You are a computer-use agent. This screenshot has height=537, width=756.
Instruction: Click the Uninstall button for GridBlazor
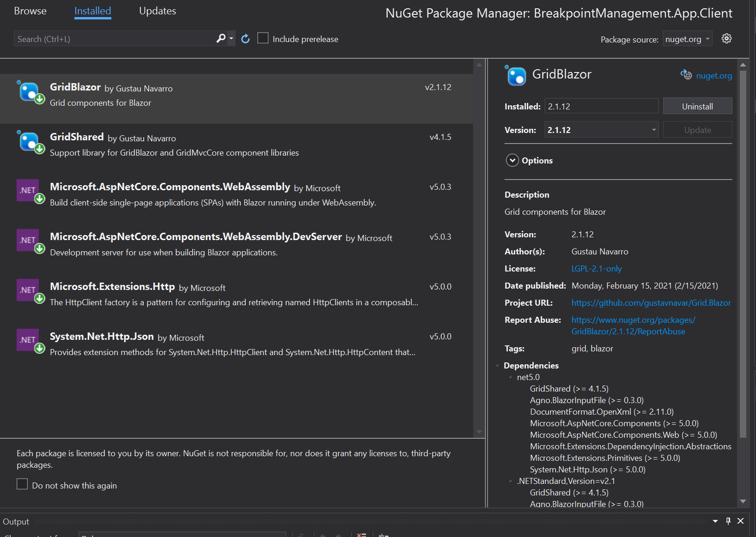point(697,106)
